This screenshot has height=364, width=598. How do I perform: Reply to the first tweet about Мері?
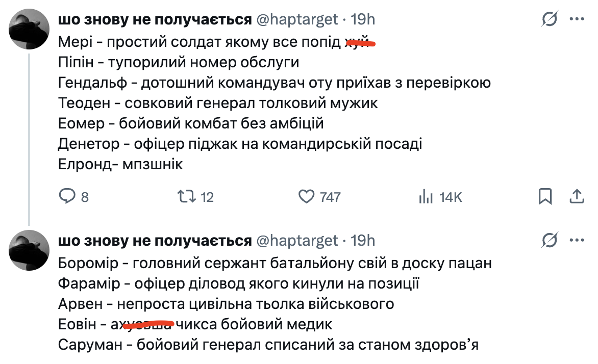(x=67, y=196)
